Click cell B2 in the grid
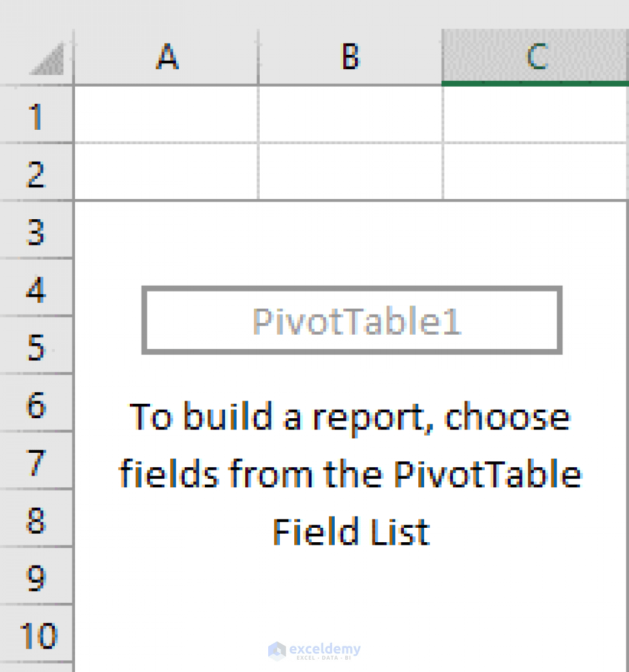Viewport: 629px width, 672px height. [x=350, y=172]
